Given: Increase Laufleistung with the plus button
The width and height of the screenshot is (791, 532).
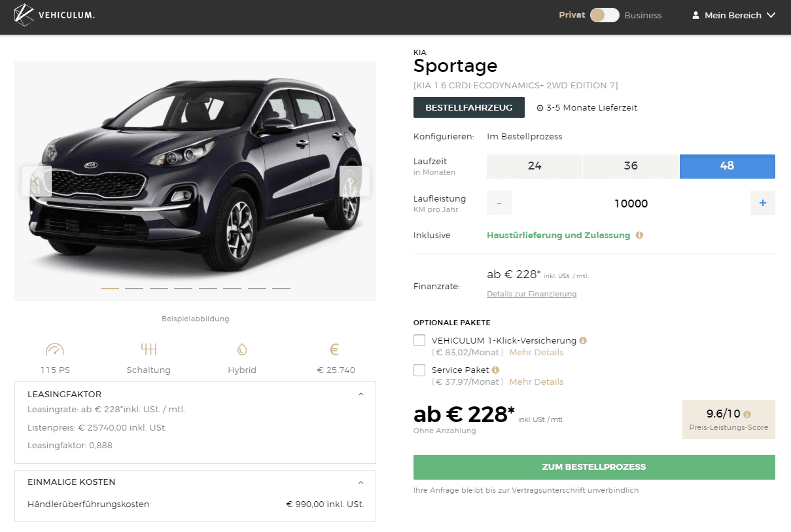Looking at the screenshot, I should (763, 203).
